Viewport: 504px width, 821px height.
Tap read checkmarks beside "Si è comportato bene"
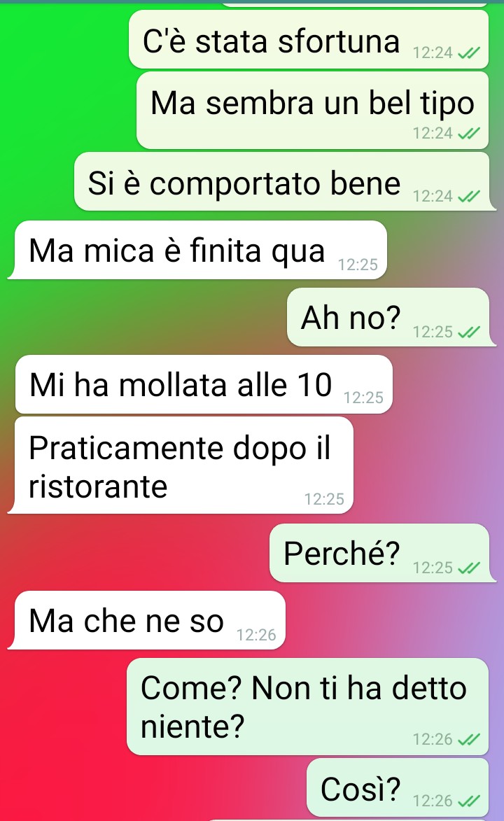(x=469, y=197)
